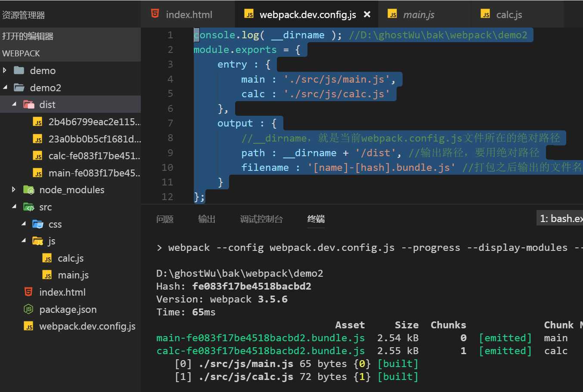Image resolution: width=583 pixels, height=392 pixels.
Task: Switch to the 调试控制台 panel tab
Action: [261, 219]
